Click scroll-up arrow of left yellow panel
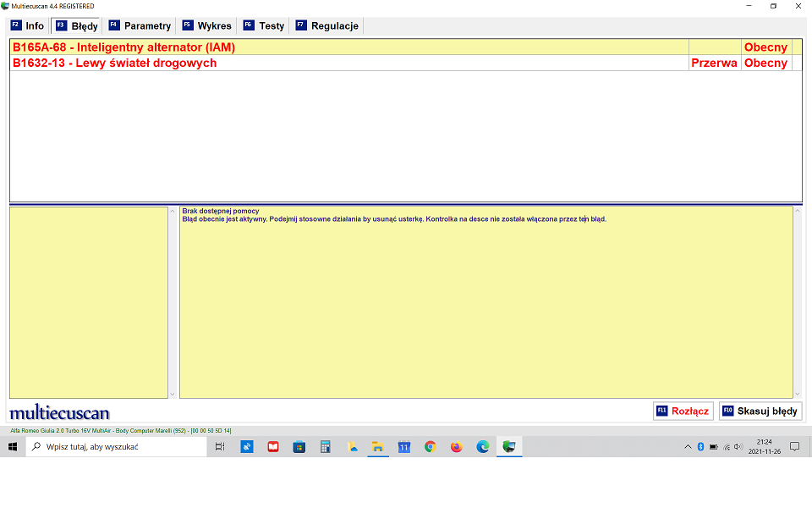The width and height of the screenshot is (812, 508). coord(173,211)
